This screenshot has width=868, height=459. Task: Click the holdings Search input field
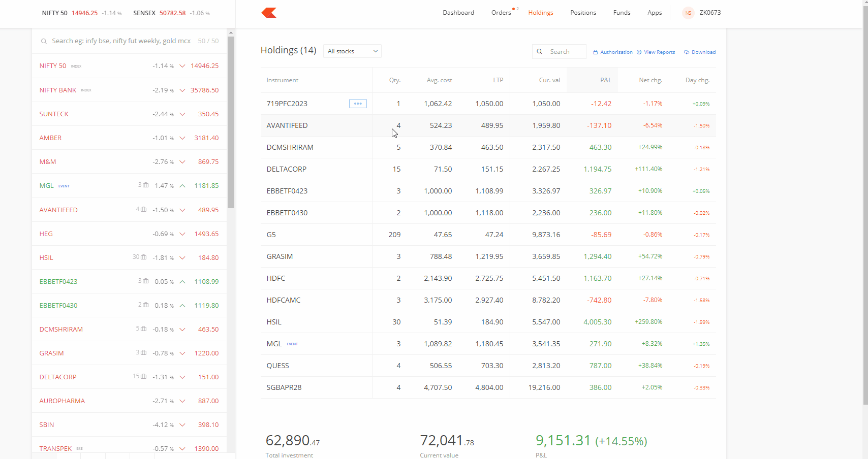(559, 52)
